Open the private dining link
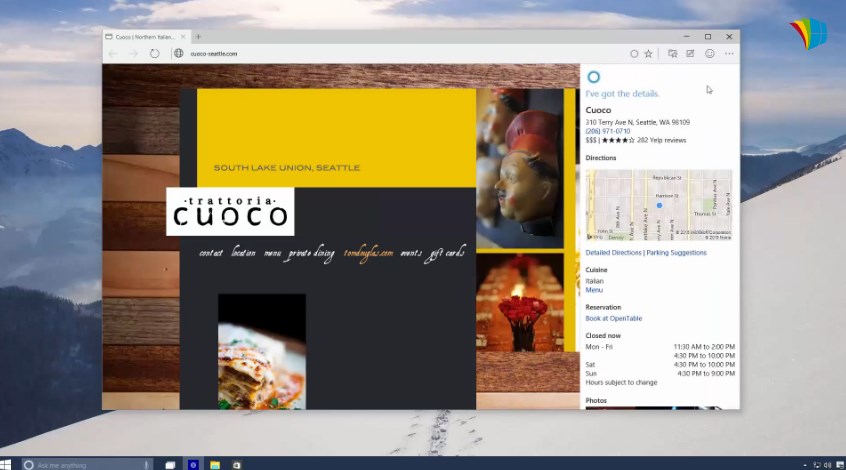Screen dimensions: 846x470 pyautogui.click(x=311, y=254)
